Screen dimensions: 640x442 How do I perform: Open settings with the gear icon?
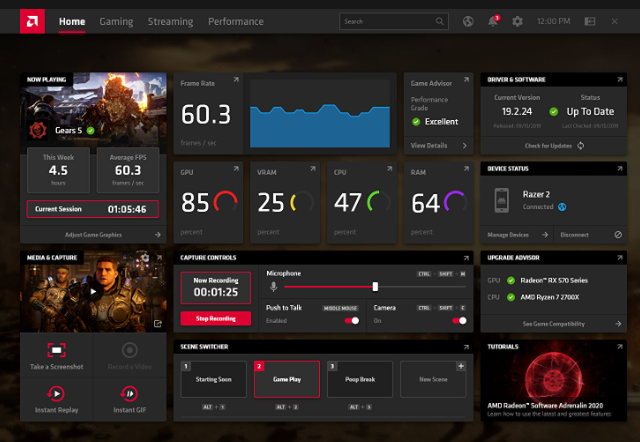[x=517, y=21]
